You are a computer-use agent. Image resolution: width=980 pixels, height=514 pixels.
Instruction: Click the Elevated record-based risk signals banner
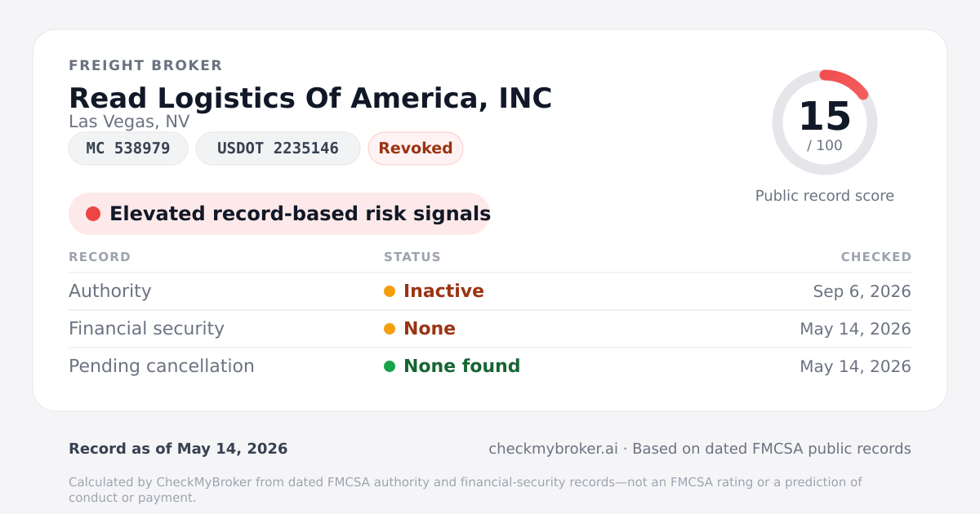[279, 214]
